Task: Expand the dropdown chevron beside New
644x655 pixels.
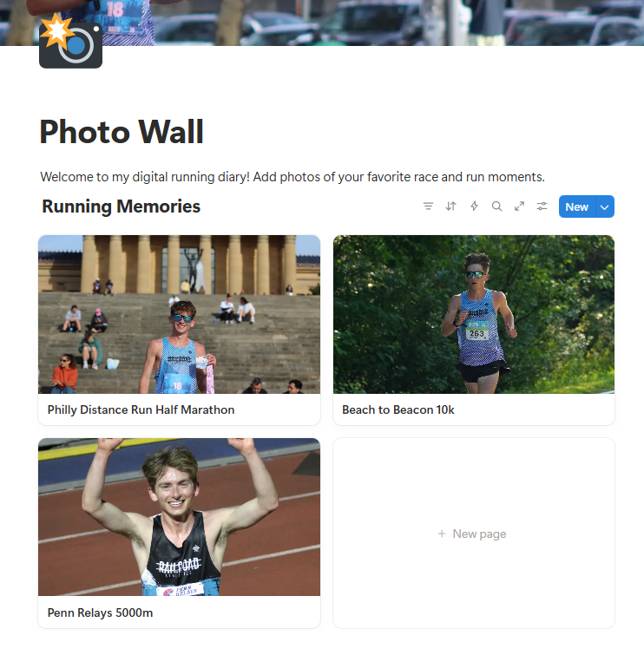Action: 605,206
